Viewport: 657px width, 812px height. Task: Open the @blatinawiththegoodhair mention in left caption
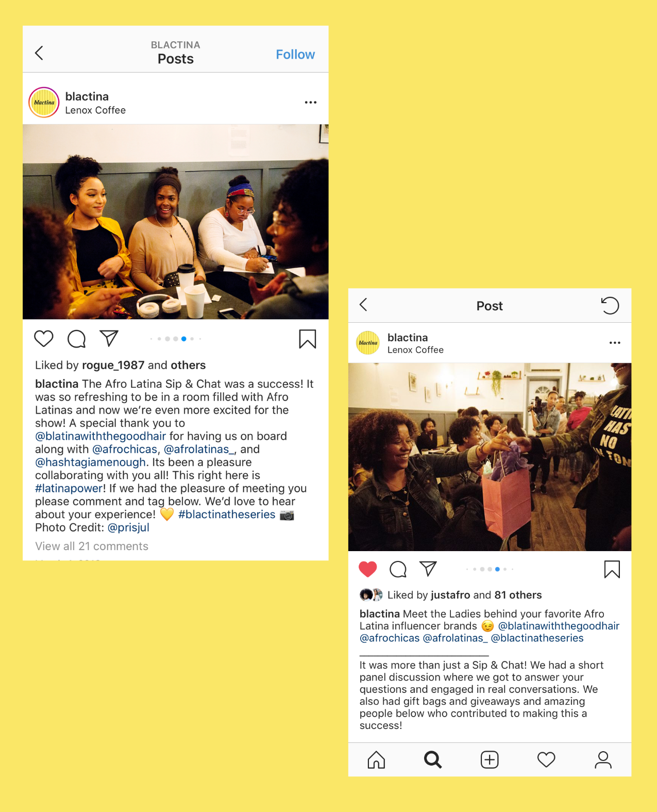pyautogui.click(x=100, y=436)
